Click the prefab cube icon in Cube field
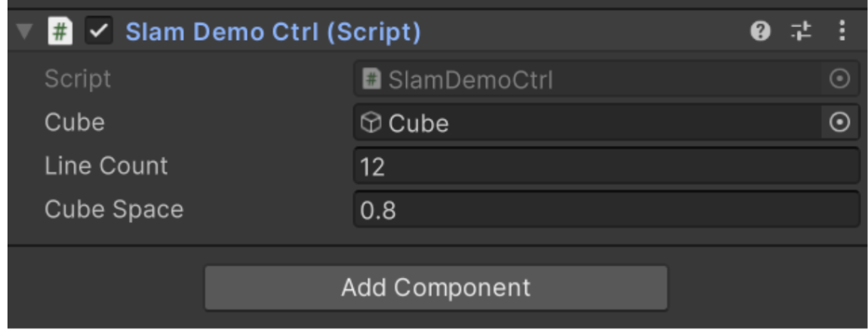The image size is (868, 334). click(371, 122)
